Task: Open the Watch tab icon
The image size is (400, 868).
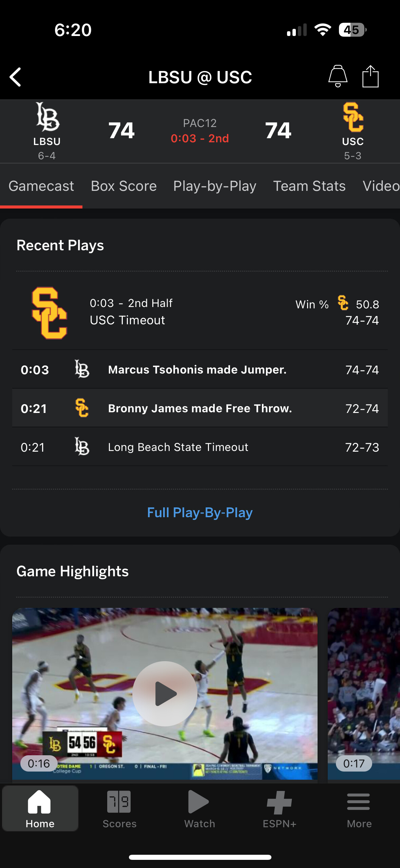Action: tap(199, 808)
